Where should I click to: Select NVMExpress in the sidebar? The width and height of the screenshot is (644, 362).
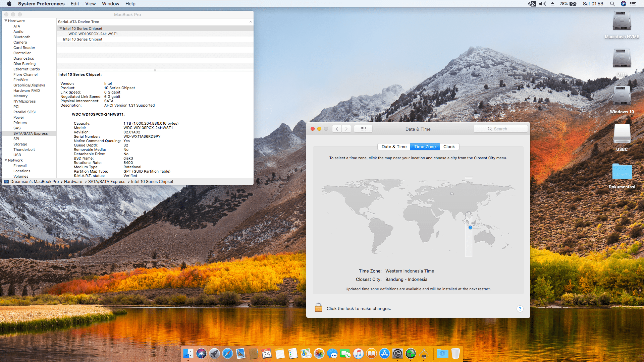[x=24, y=101]
